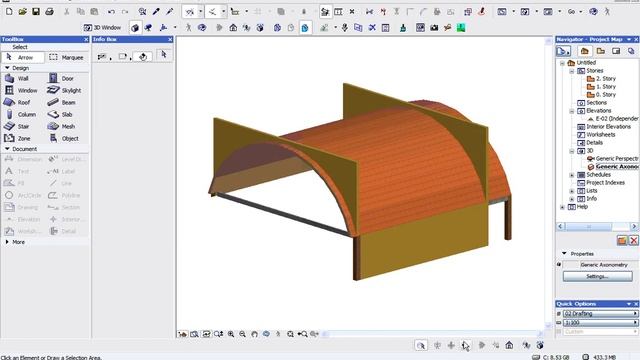The height and width of the screenshot is (360, 640).
Task: Select the 1. Story item
Action: pos(601,87)
